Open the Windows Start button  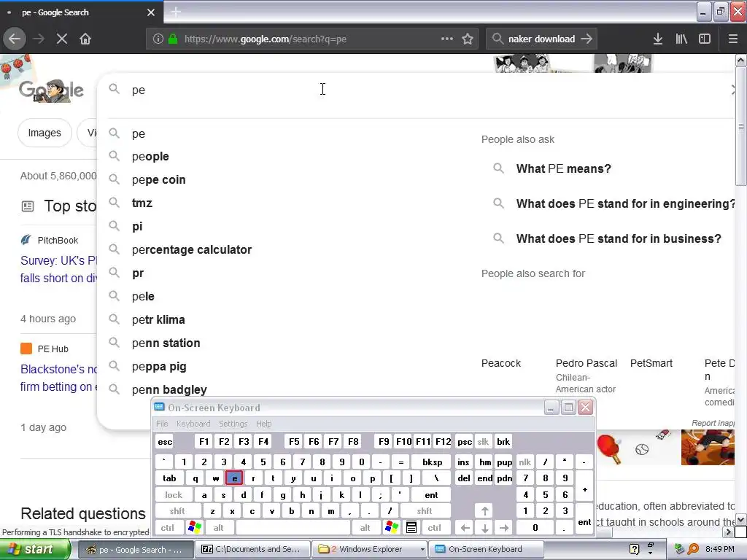pyautogui.click(x=35, y=549)
